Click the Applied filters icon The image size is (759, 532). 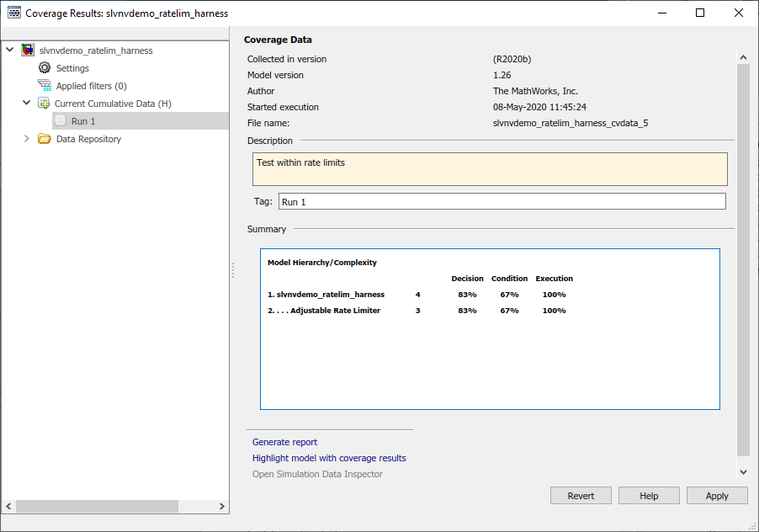[x=45, y=86]
